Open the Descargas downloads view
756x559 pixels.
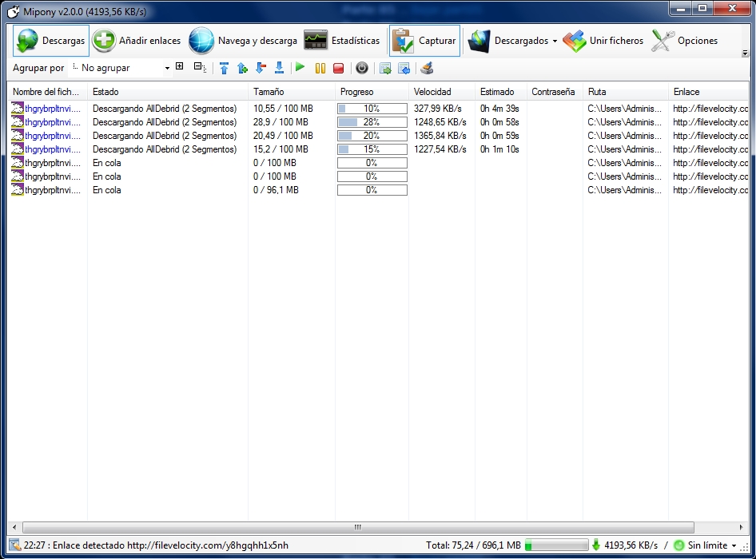[50, 41]
